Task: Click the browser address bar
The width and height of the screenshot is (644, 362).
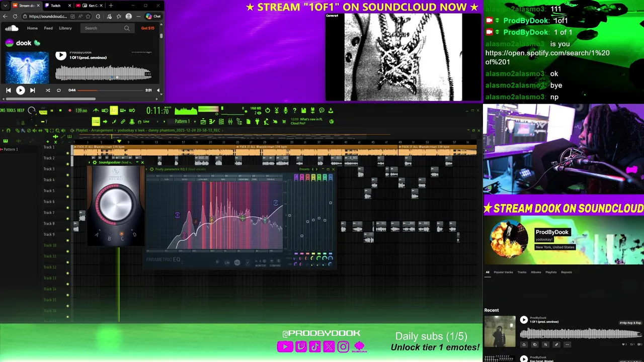Action: (56, 16)
